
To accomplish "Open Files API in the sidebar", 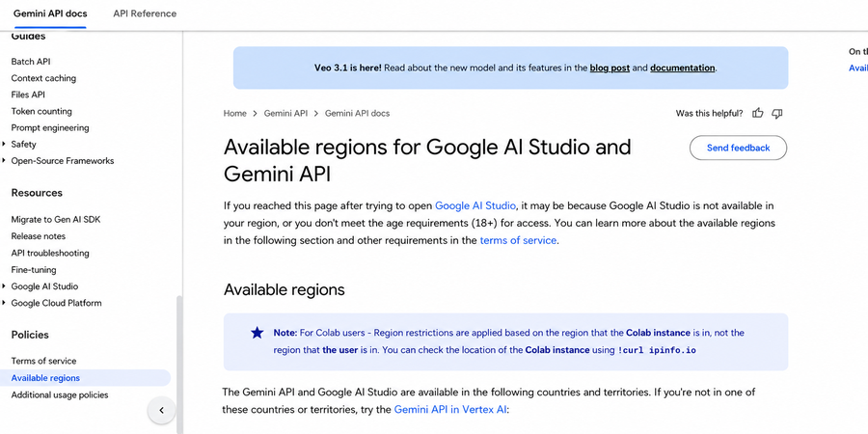I will [28, 95].
